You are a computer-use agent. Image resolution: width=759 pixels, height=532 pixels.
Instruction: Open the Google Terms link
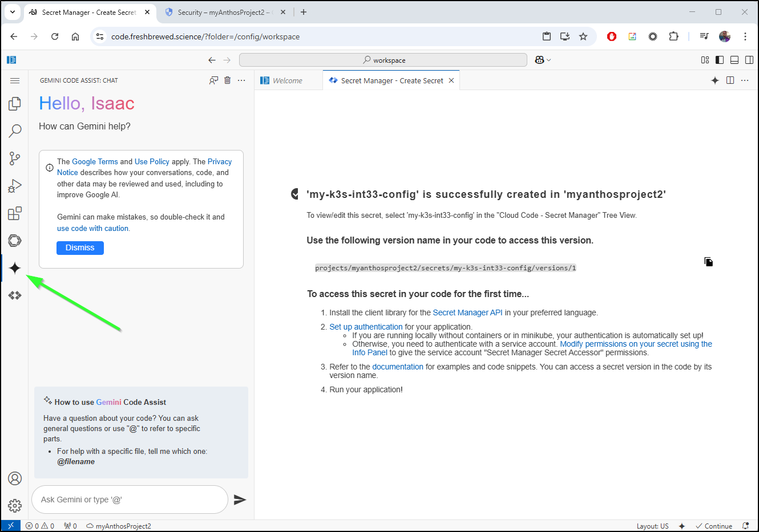(x=95, y=161)
